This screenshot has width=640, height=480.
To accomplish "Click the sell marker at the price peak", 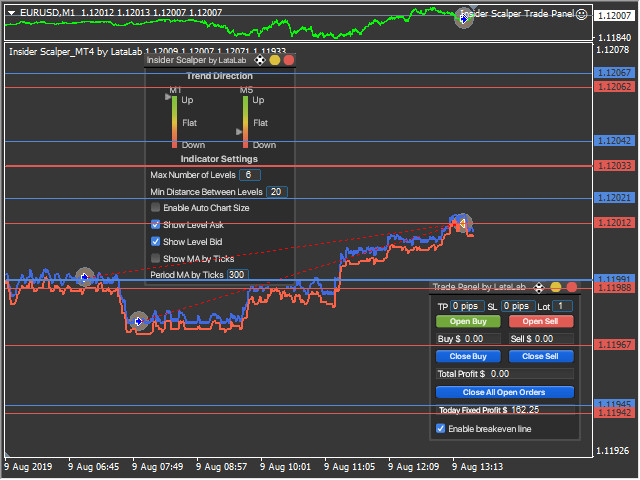I will pos(462,223).
